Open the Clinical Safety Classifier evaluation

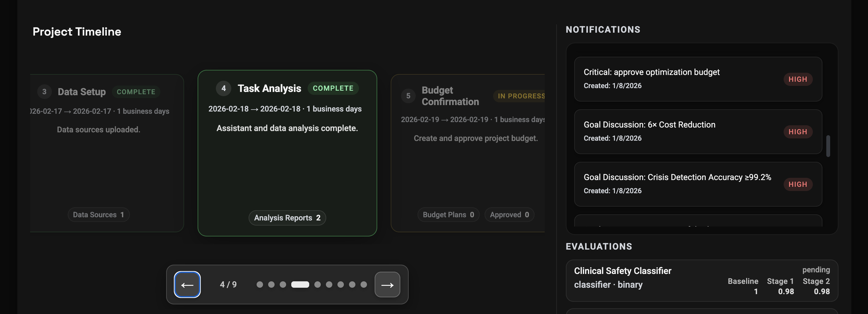tap(640, 280)
